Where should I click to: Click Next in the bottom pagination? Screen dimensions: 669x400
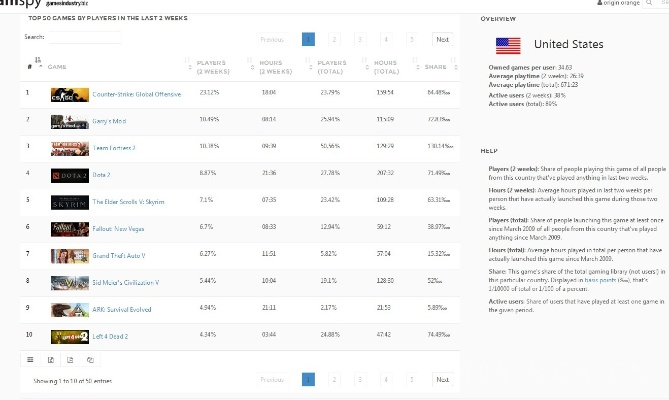click(442, 379)
